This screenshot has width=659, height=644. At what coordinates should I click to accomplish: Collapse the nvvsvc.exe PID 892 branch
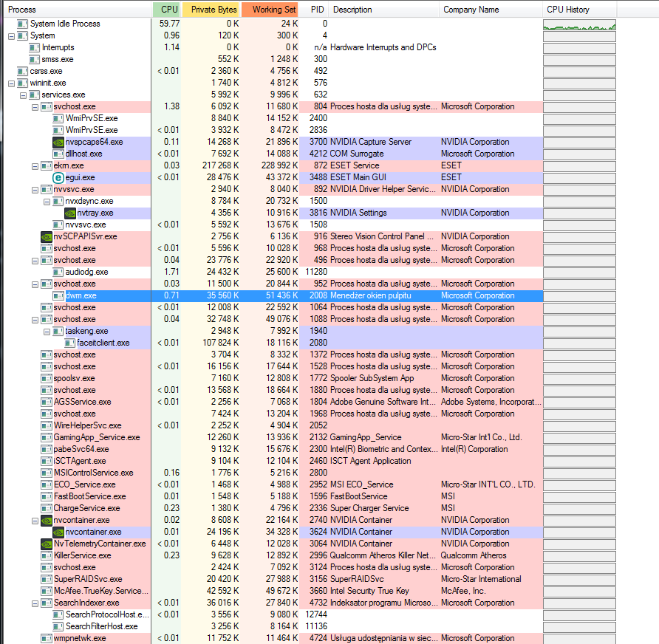[35, 190]
